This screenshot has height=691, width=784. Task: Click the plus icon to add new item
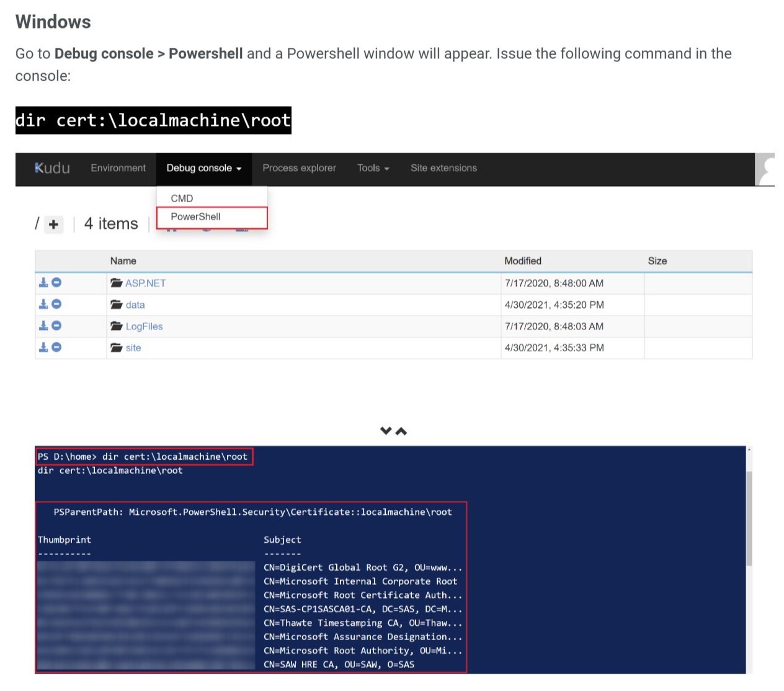click(x=54, y=225)
